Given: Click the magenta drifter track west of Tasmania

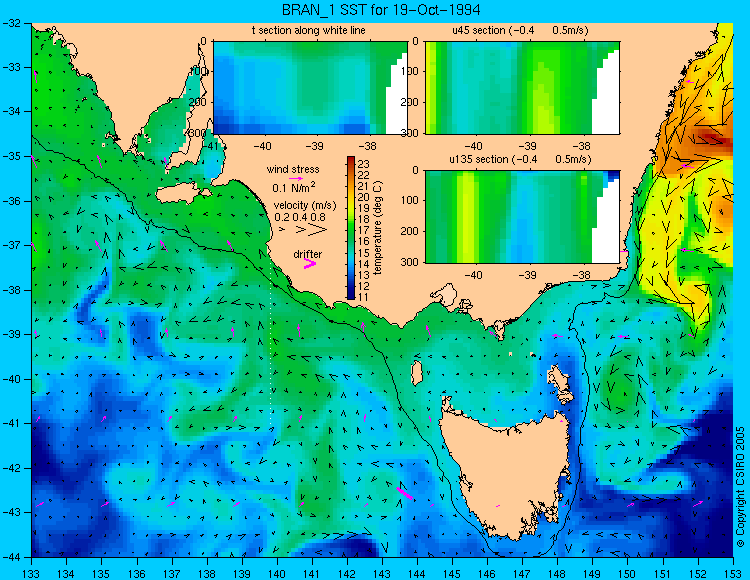Looking at the screenshot, I should [405, 493].
